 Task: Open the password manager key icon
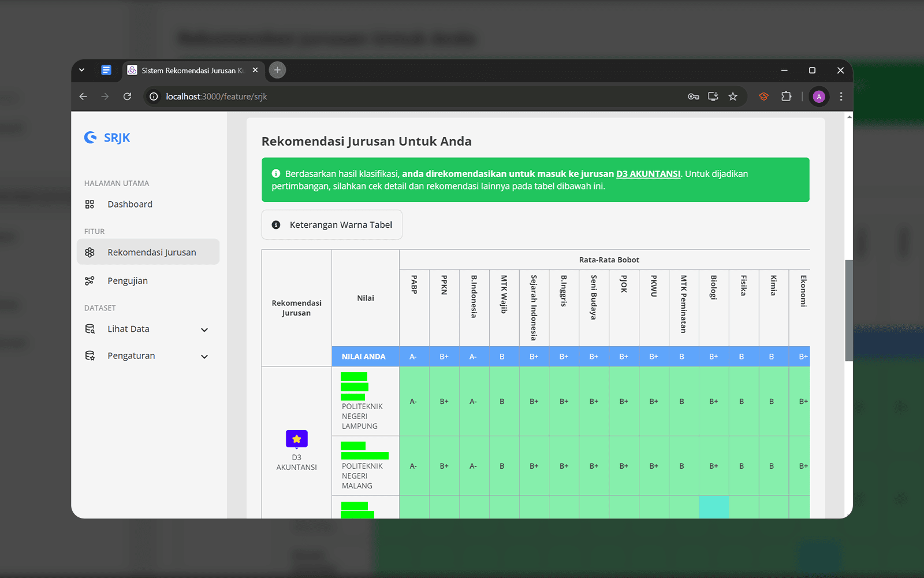(x=694, y=97)
